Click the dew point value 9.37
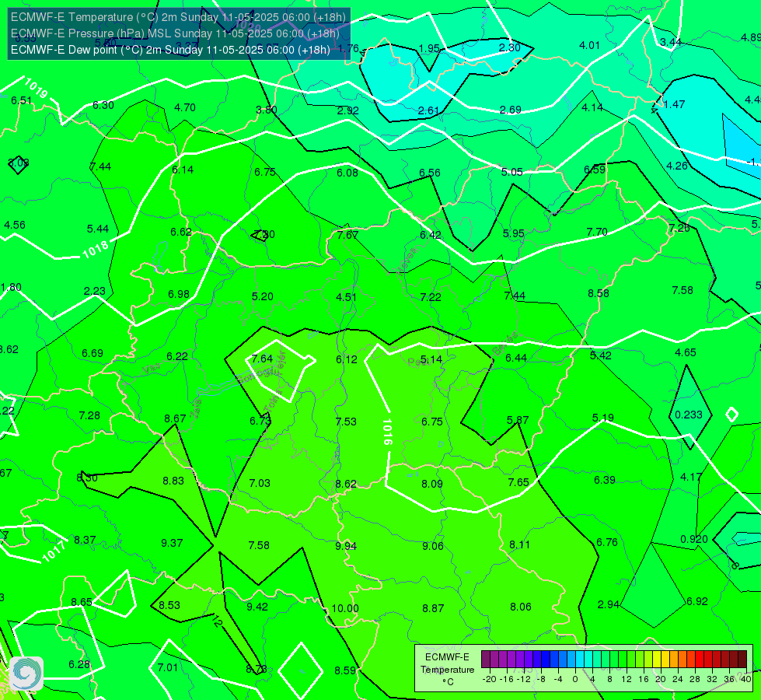This screenshot has height=700, width=761. pyautogui.click(x=172, y=543)
